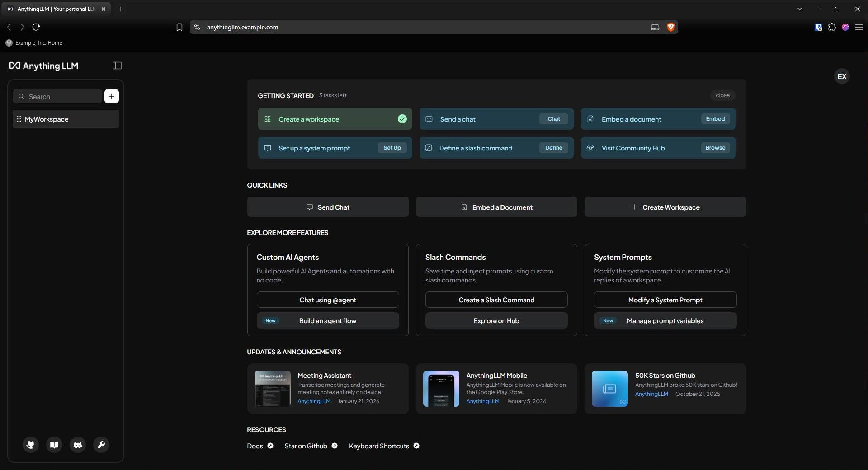868x470 pixels.
Task: Open the purple profile icon in toolbar
Action: (845, 27)
